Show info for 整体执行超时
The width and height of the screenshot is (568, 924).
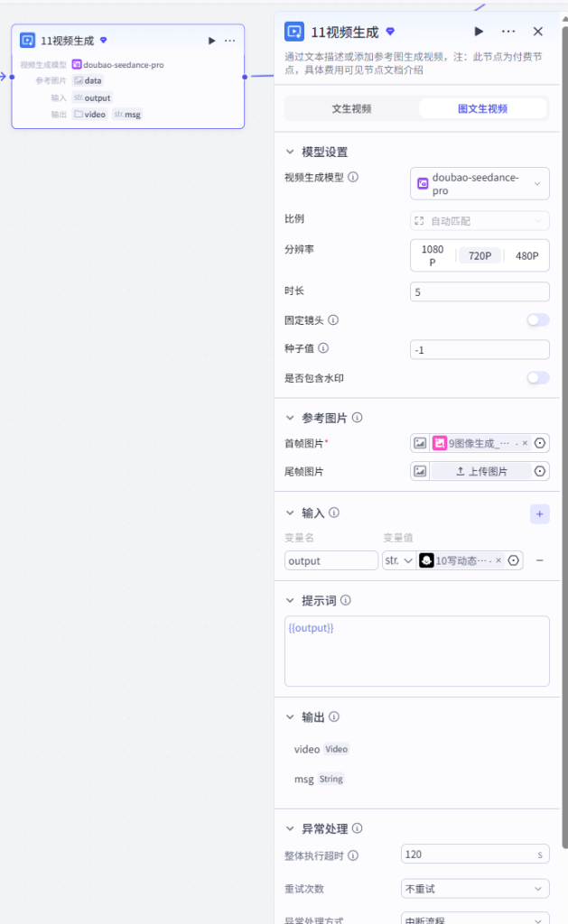pos(353,855)
